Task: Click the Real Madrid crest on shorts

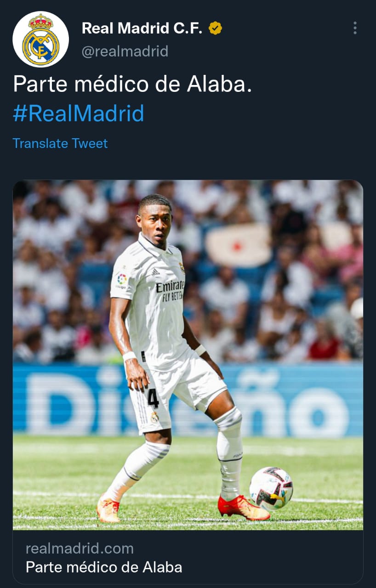Action: (x=155, y=417)
